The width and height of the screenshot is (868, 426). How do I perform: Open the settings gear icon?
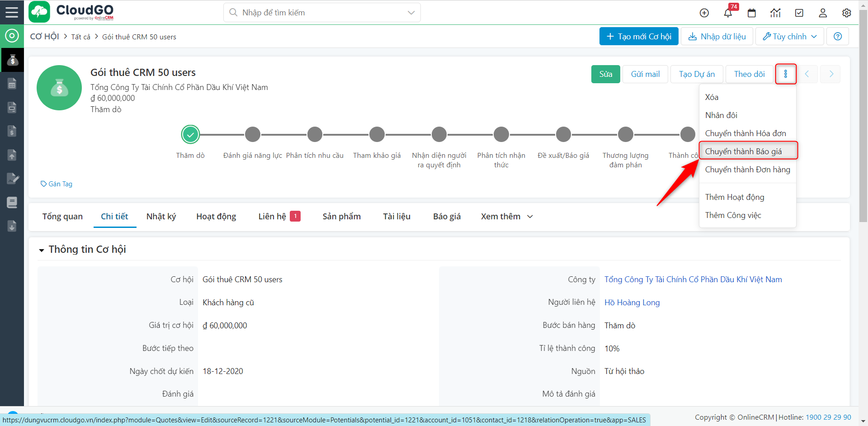pyautogui.click(x=846, y=13)
